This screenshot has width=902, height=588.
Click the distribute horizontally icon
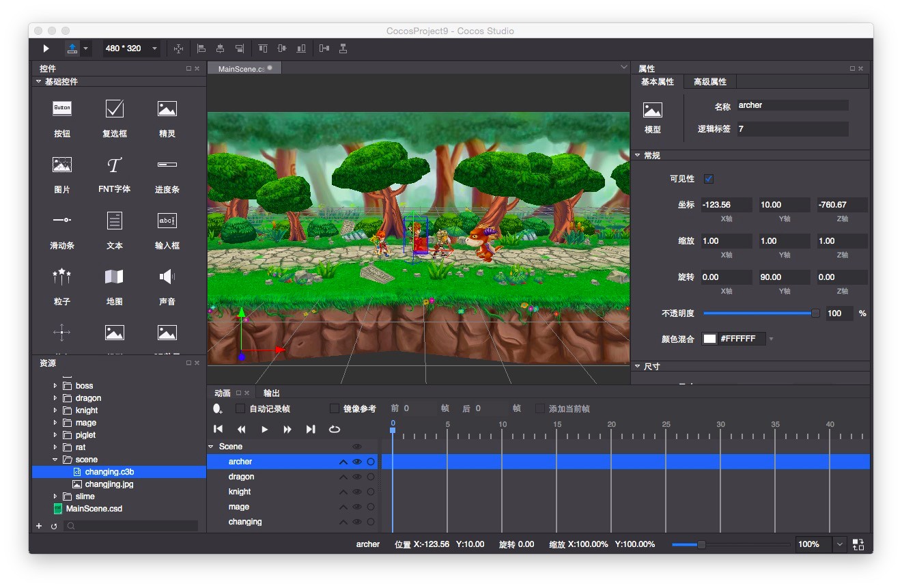point(324,48)
